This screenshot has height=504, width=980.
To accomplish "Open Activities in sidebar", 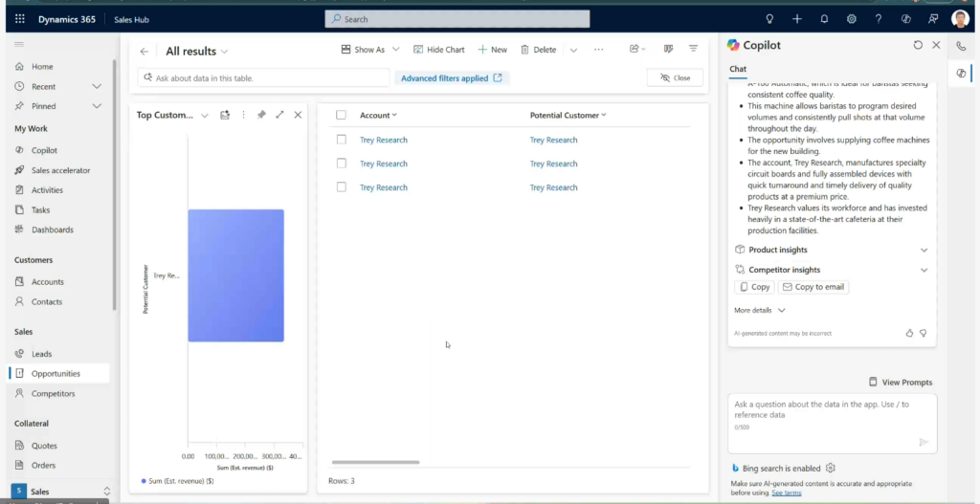I will click(x=47, y=190).
